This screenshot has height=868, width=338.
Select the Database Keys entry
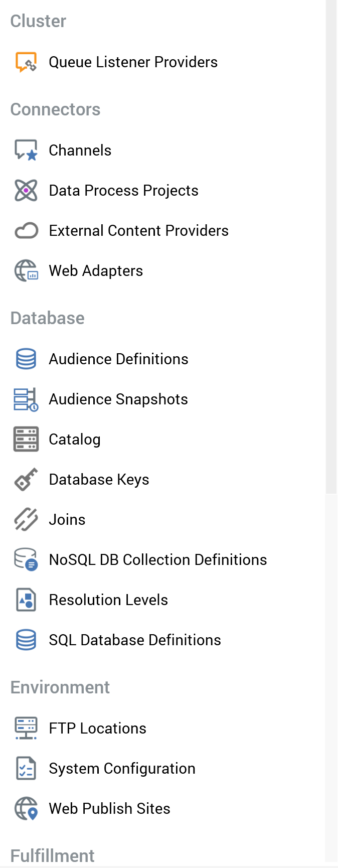[99, 480]
